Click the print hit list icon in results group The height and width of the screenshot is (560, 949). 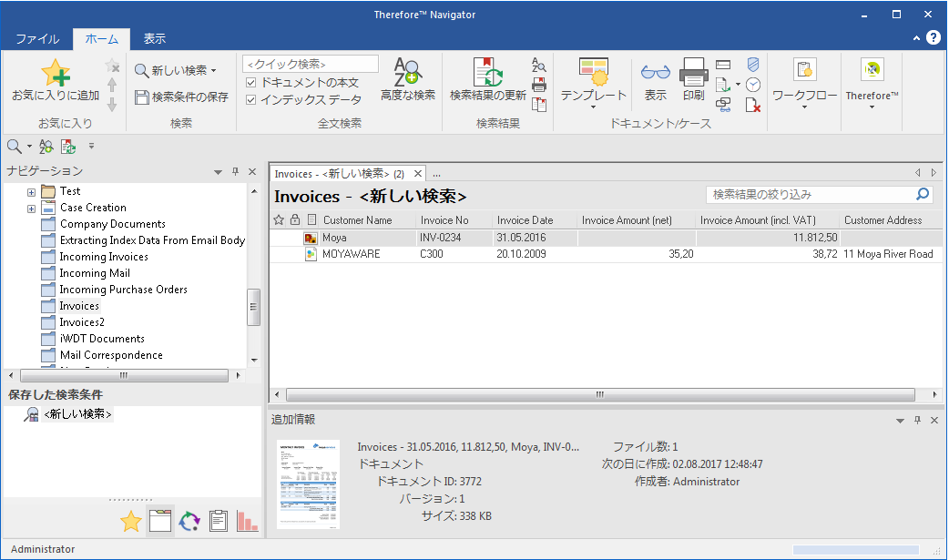pyautogui.click(x=538, y=85)
